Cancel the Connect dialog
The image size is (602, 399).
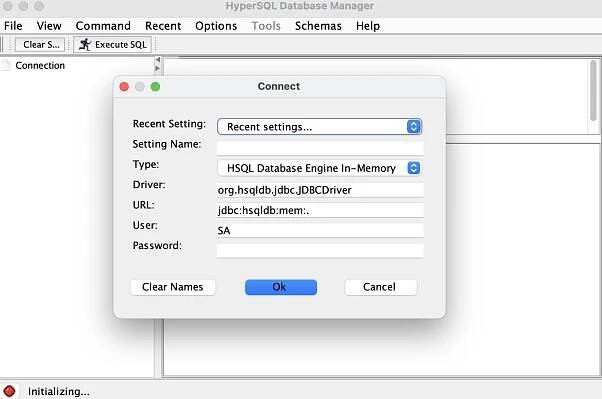[380, 287]
